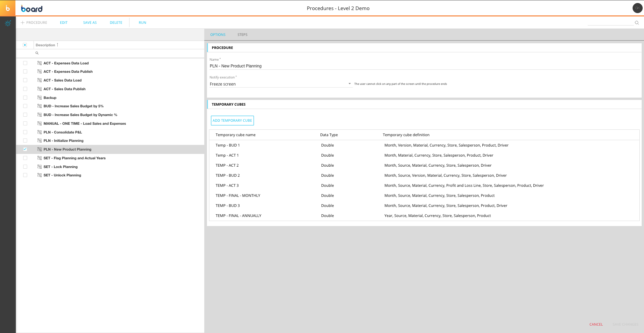Click the orange Board home logo icon

tap(8, 8)
